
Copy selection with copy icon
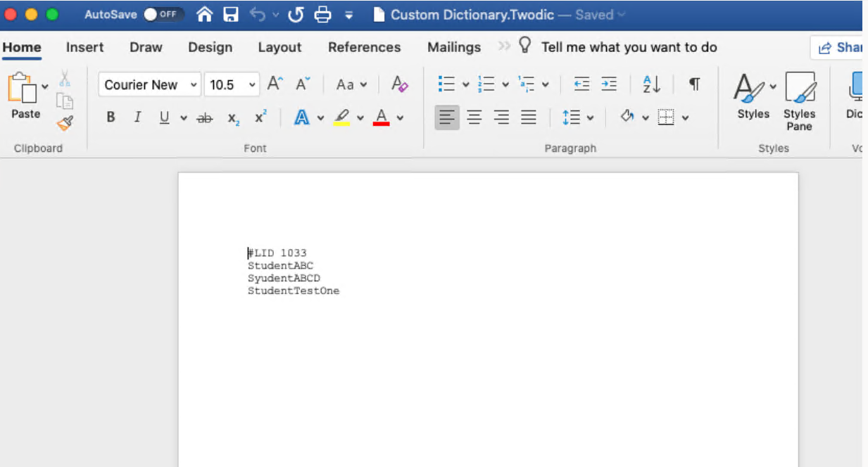65,101
